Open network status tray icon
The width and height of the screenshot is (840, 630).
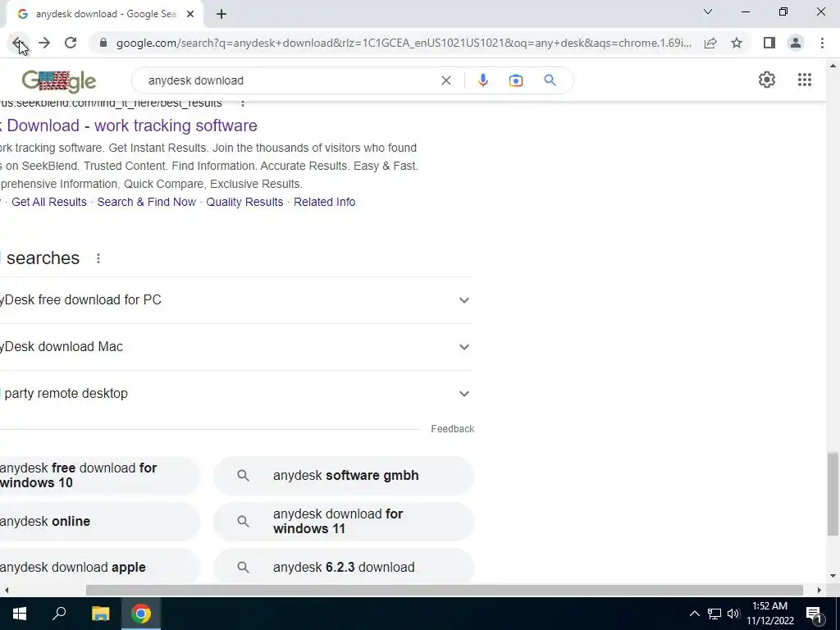tap(714, 614)
